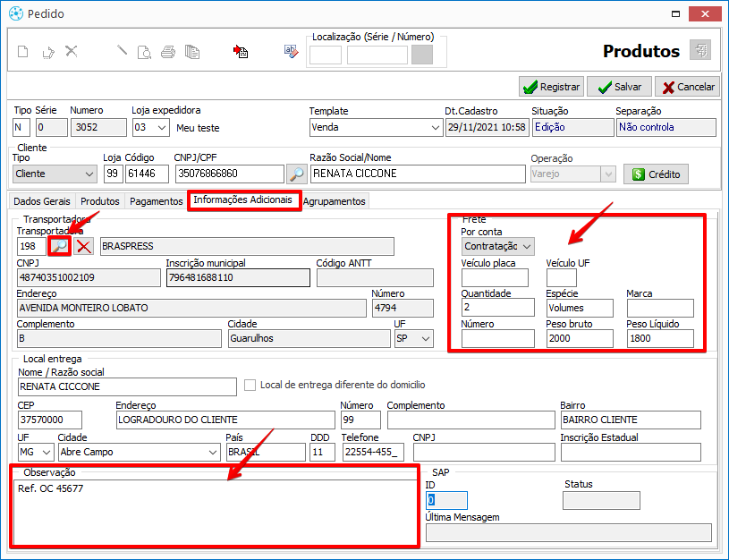Click the Salvar button

[x=619, y=87]
